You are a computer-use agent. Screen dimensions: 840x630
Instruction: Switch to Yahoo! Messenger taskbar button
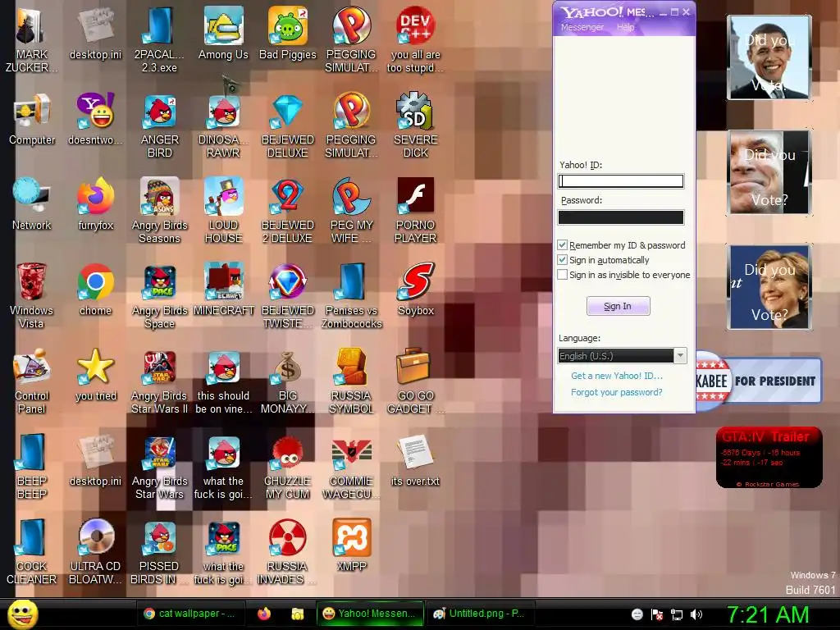tap(370, 614)
